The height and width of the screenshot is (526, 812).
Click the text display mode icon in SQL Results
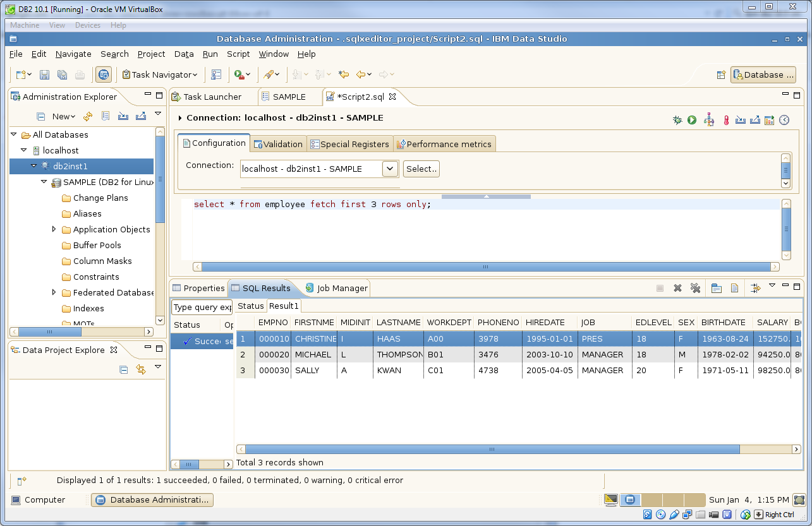click(734, 288)
